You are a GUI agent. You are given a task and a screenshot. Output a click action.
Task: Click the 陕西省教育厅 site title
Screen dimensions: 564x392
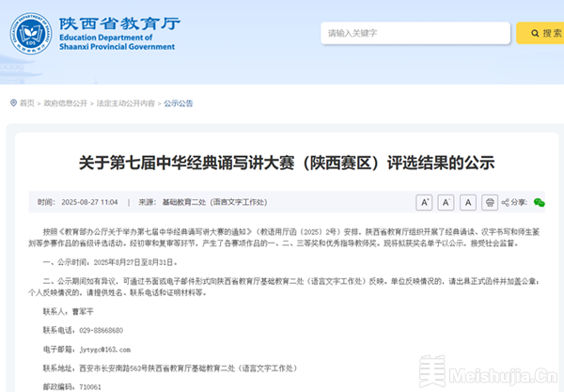(119, 24)
